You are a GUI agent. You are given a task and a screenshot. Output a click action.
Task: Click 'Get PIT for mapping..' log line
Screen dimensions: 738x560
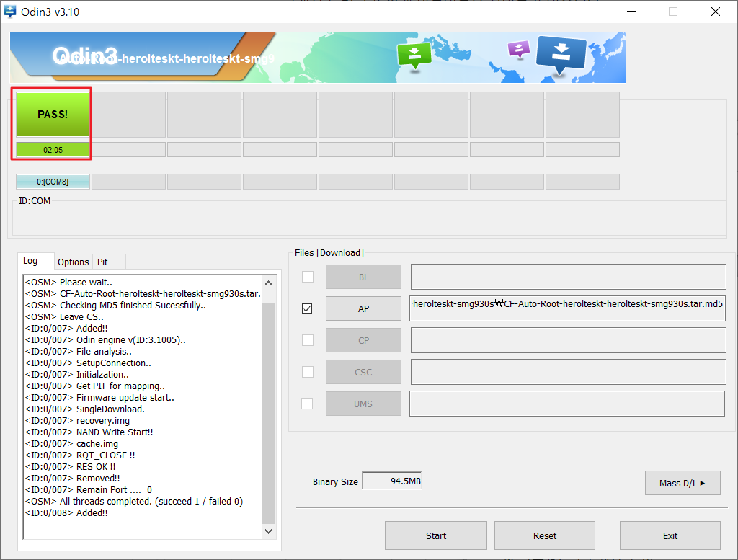[94, 386]
